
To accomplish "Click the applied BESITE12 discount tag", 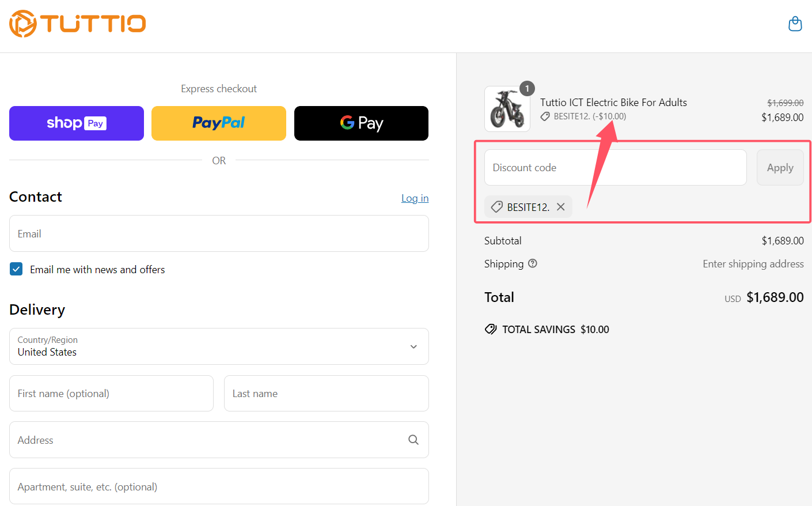I will click(521, 207).
